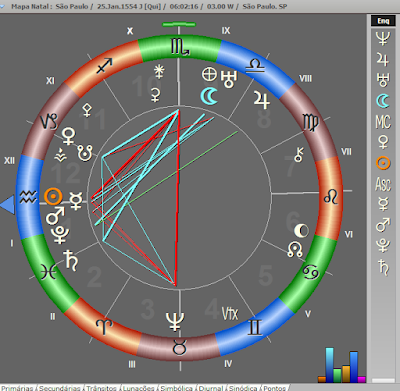This screenshot has height=391, width=400.
Task: Click the Sun glyph inside the chart wheel
Action: pos(53,196)
